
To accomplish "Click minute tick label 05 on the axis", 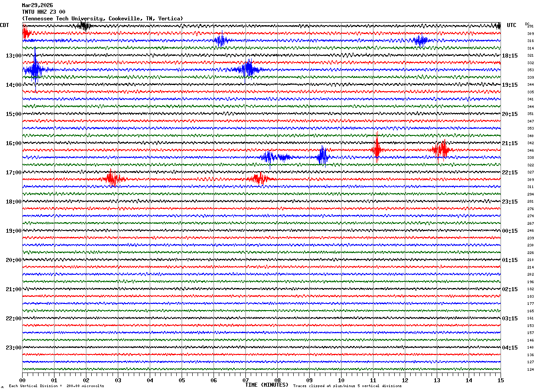I will (x=182, y=380).
